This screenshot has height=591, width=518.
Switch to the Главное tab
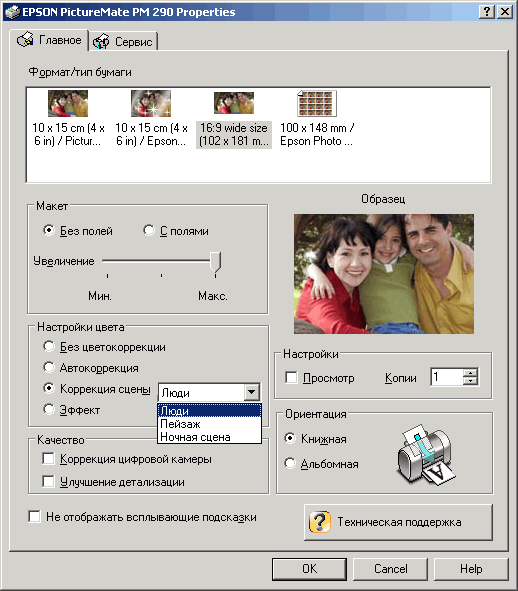49,40
